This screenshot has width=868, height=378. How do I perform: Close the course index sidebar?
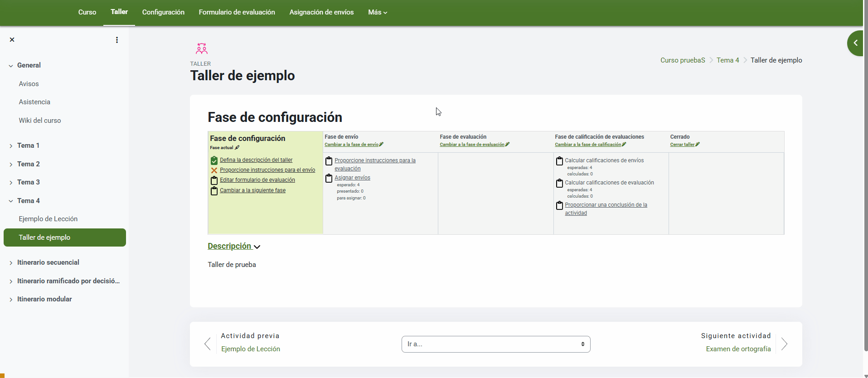pos(12,40)
